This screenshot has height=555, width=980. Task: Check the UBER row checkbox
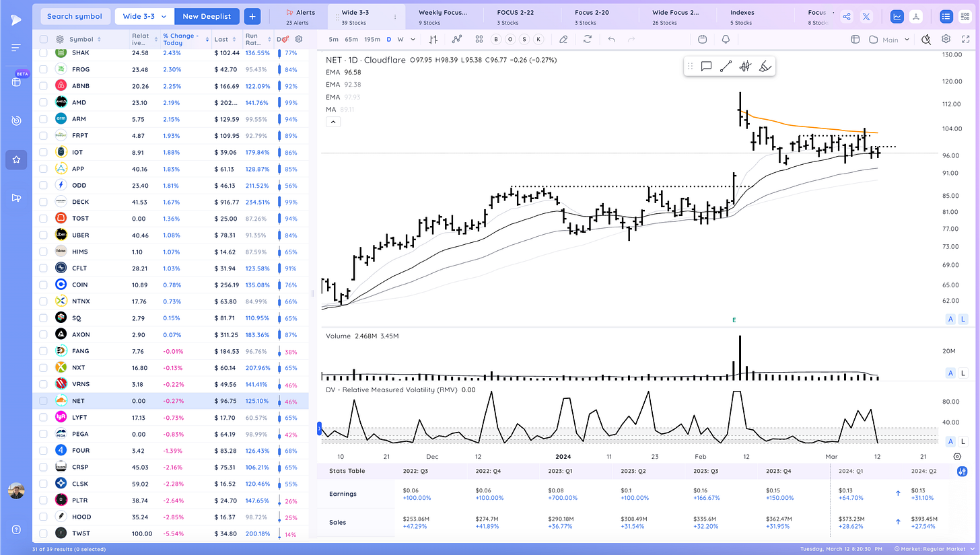tap(43, 235)
